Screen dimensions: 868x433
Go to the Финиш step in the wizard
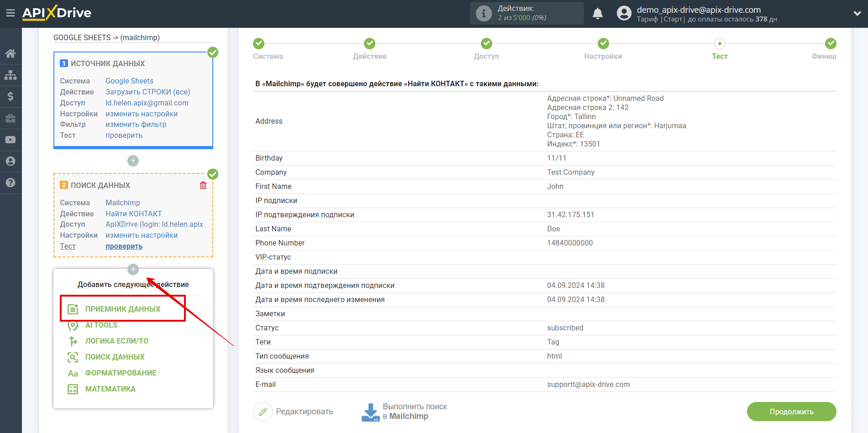coord(824,49)
